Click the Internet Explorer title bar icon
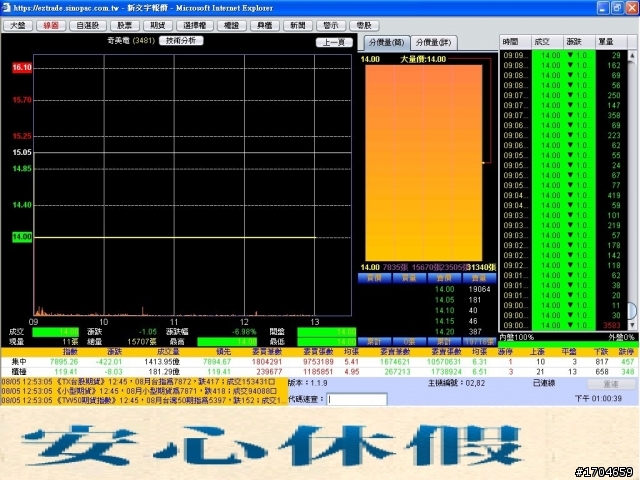 coord(6,8)
